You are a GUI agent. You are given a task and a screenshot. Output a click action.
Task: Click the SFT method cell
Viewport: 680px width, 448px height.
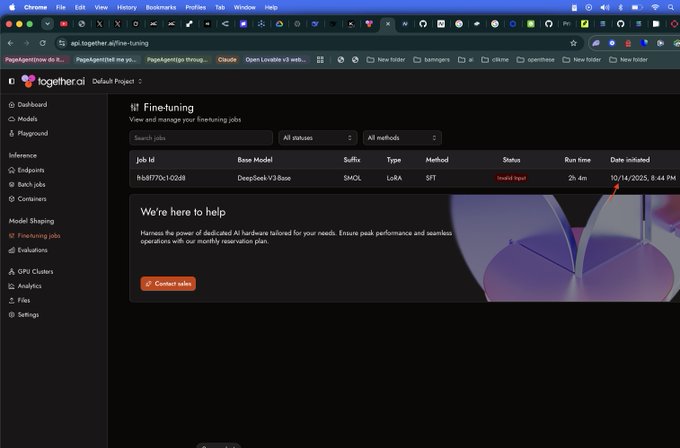tap(431, 178)
